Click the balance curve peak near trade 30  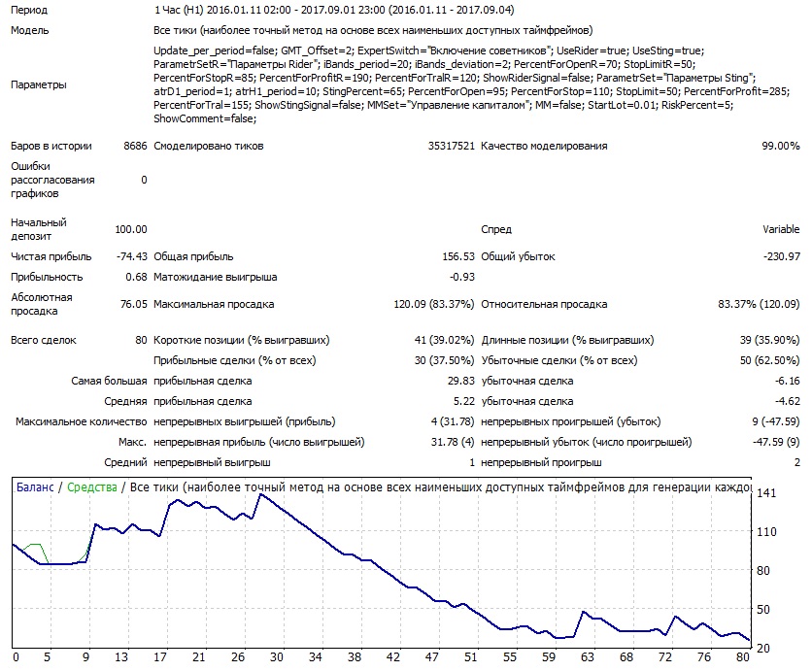point(261,494)
